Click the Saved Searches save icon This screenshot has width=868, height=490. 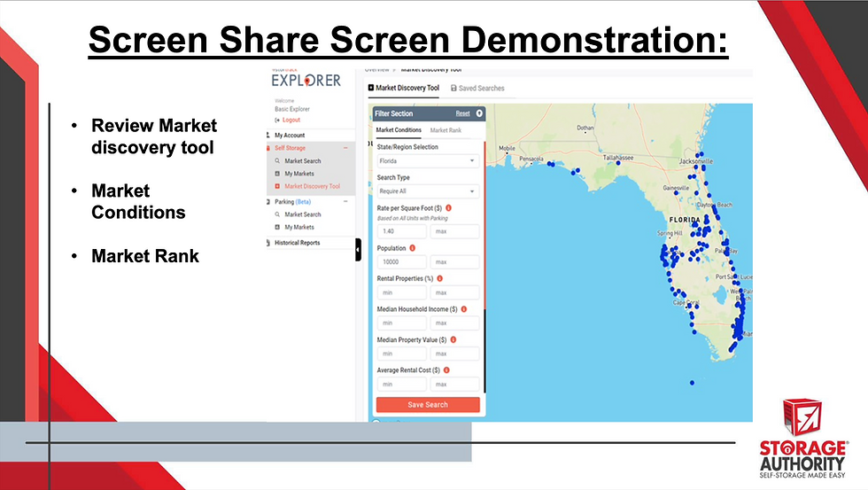pyautogui.click(x=453, y=88)
